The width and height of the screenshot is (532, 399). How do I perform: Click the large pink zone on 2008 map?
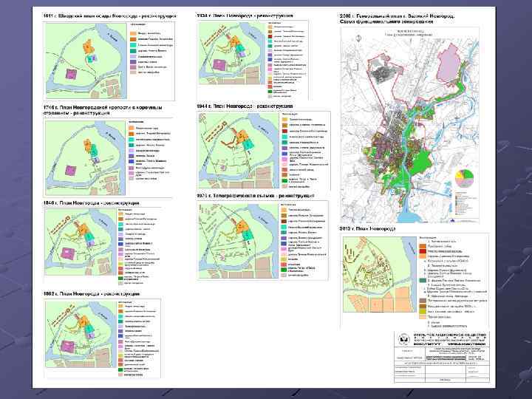(449, 63)
